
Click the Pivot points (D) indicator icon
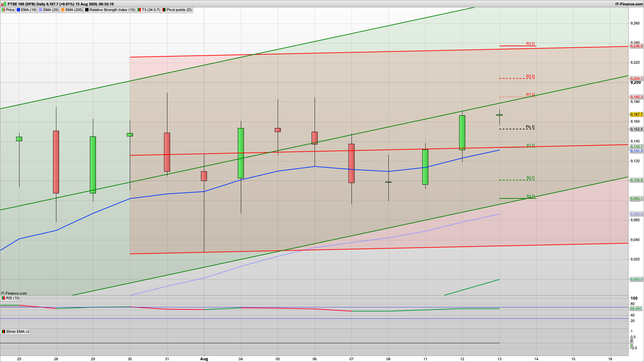(x=164, y=10)
